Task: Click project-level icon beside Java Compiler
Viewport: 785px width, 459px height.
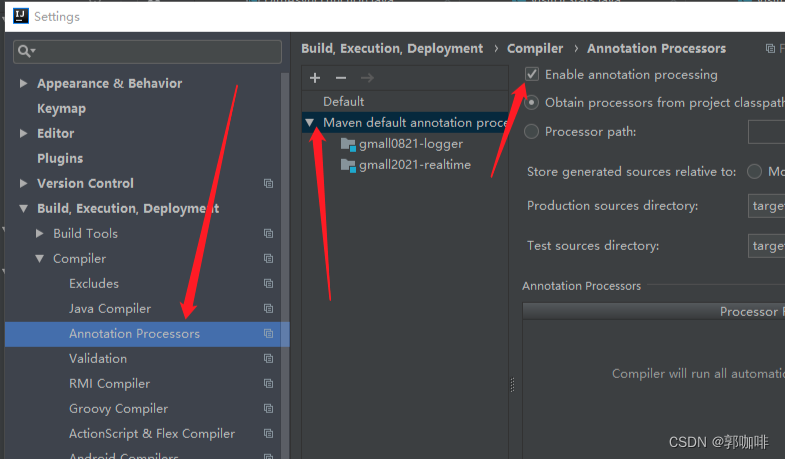Action: 268,309
